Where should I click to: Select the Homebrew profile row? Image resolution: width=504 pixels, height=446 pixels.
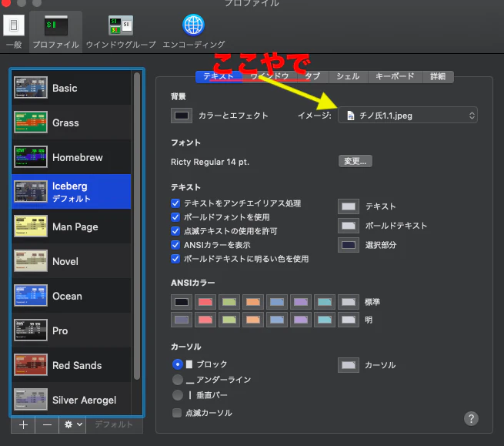(72, 157)
